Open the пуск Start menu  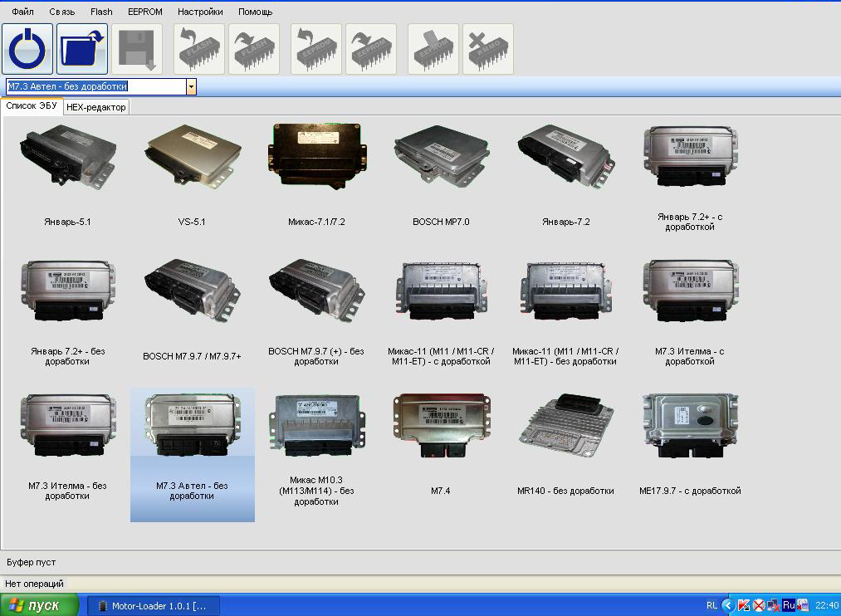[40, 605]
